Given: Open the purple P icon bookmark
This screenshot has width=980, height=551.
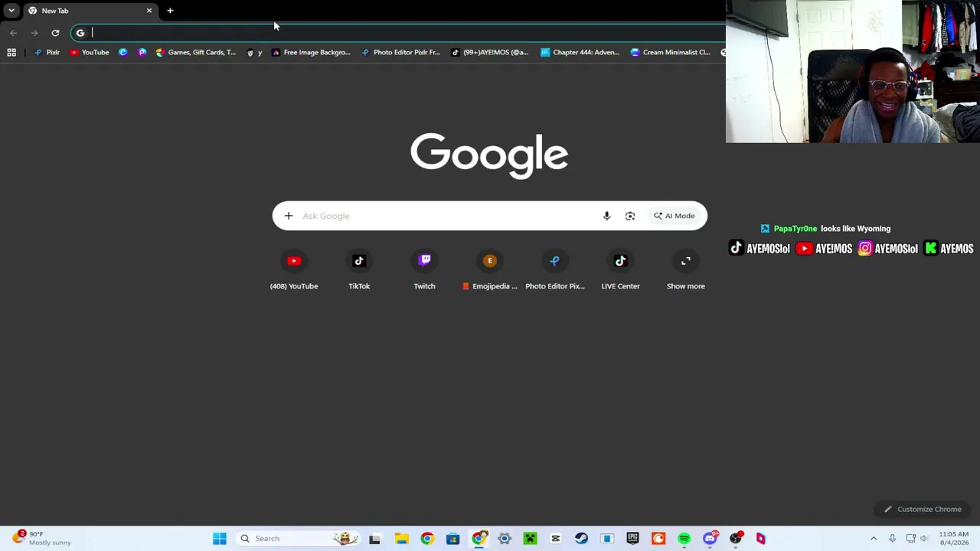Looking at the screenshot, I should coord(142,52).
